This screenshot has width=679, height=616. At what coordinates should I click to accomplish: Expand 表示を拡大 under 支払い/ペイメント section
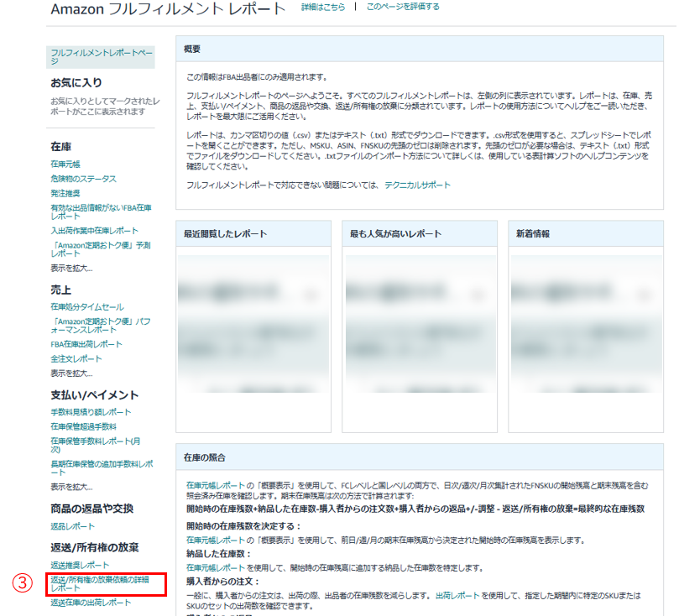click(x=71, y=487)
